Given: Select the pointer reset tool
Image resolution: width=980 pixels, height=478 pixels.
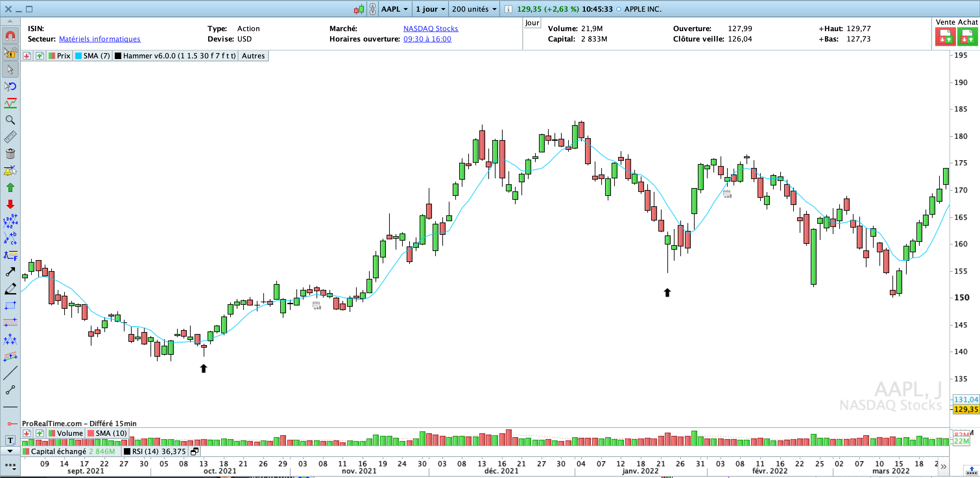Looking at the screenshot, I should click(x=10, y=86).
